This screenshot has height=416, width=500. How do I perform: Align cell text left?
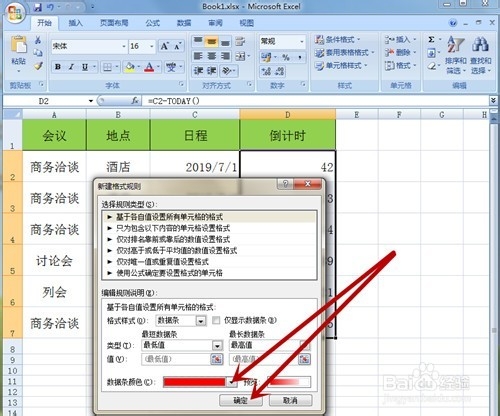point(198,56)
